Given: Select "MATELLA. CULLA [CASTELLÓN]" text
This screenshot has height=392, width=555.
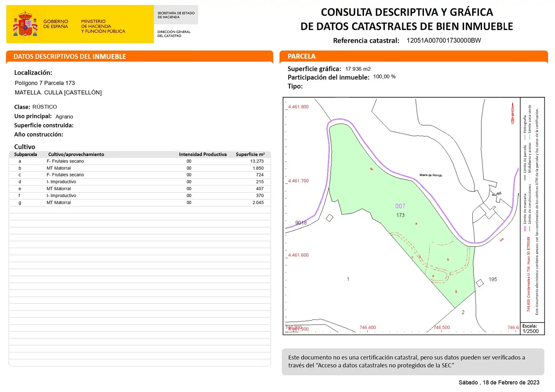Looking at the screenshot, I should click(x=58, y=93).
